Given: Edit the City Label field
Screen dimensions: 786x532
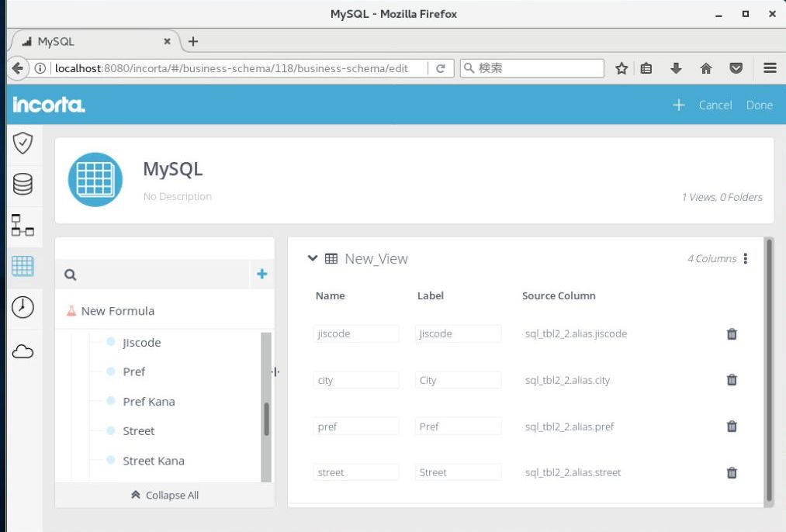Looking at the screenshot, I should [458, 380].
